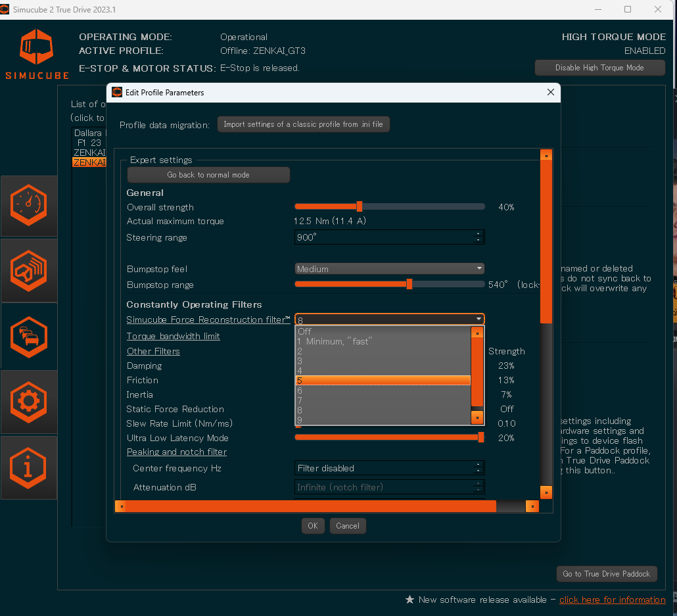
Task: Open the new software release link
Action: [x=612, y=600]
